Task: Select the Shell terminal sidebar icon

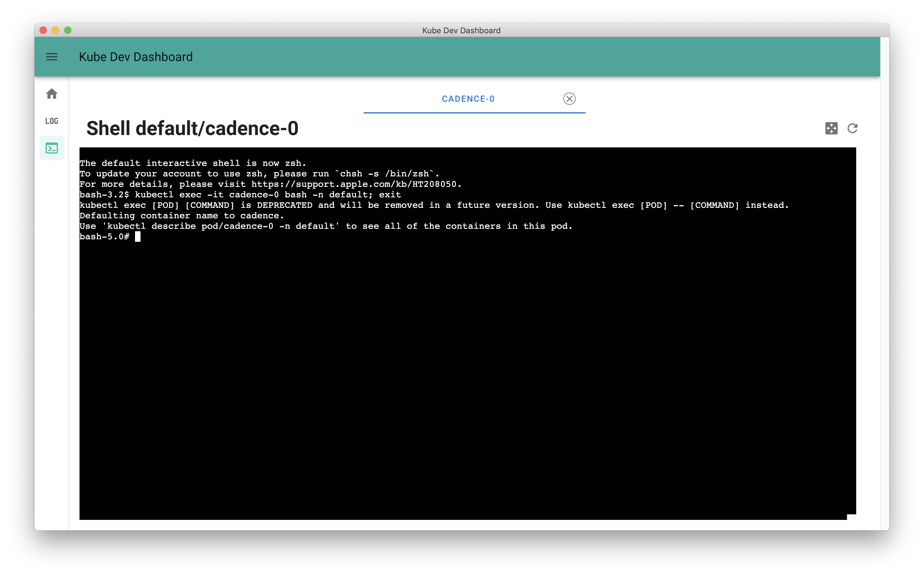Action: 52,148
